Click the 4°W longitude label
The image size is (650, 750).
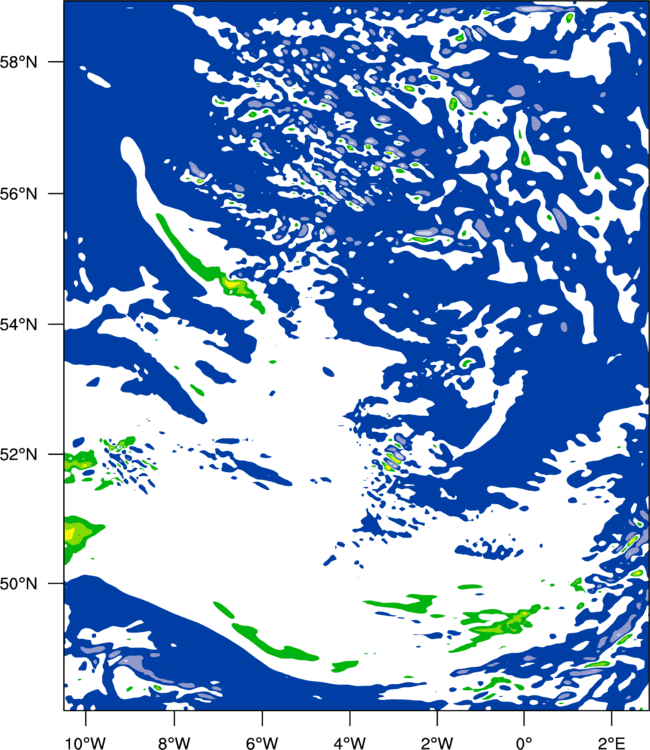pos(350,743)
